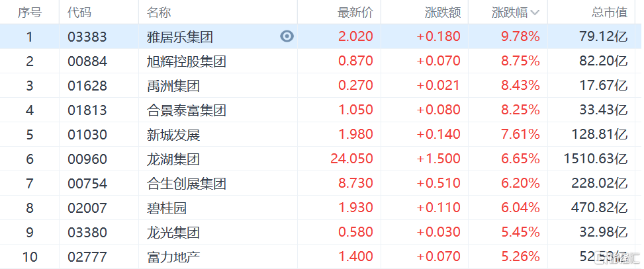Click the eye icon beside 雅居乐集团
The image size is (644, 269).
287,36
